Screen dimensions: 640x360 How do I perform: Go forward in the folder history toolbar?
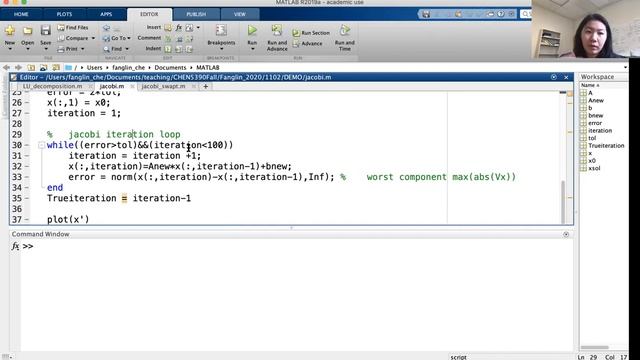click(x=18, y=67)
